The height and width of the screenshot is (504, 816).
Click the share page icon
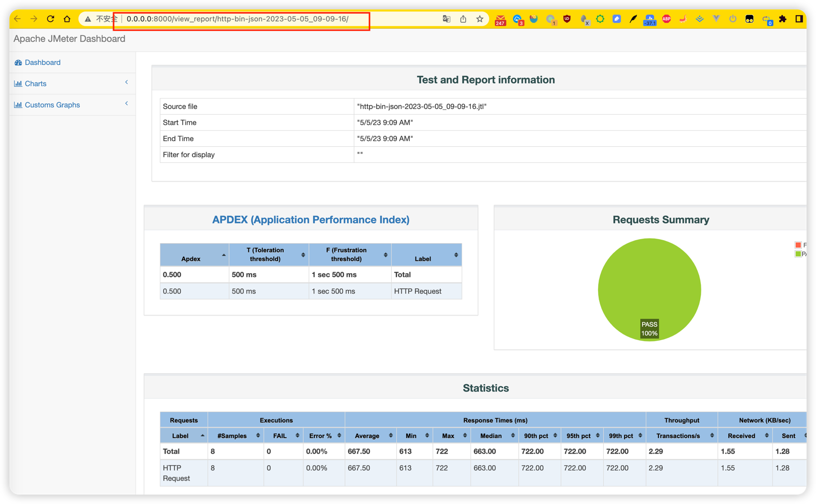[x=463, y=19]
